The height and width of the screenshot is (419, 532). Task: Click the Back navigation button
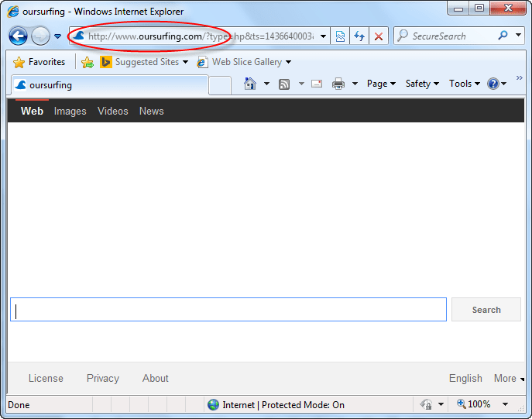(x=18, y=36)
